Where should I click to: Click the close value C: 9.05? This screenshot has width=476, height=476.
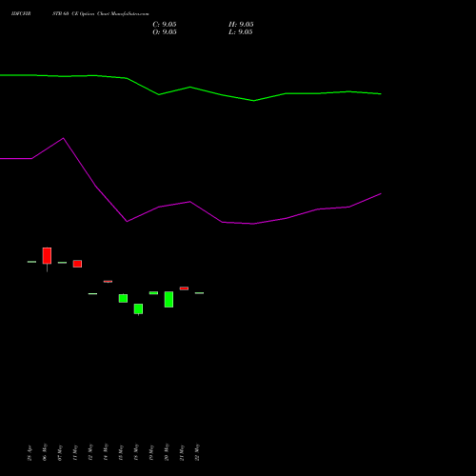point(165,25)
